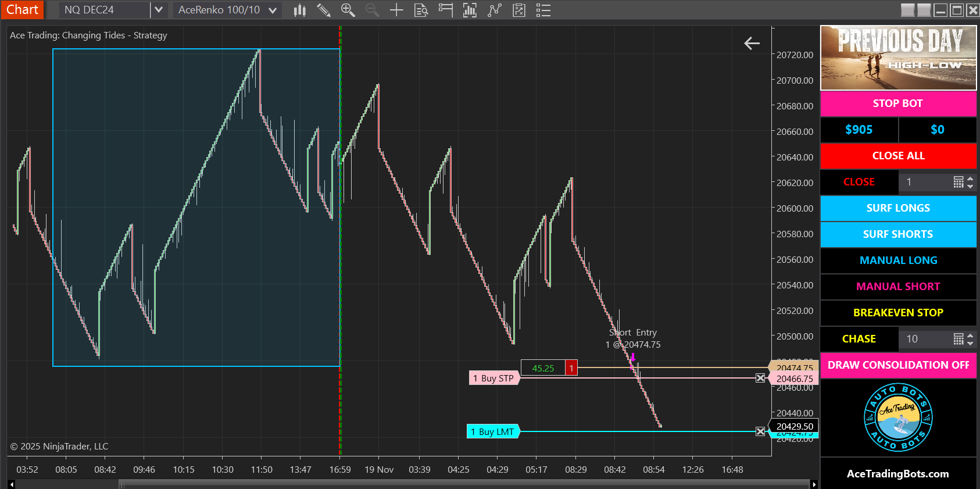980x489 pixels.
Task: Click the strategy title label on chart
Action: 88,35
